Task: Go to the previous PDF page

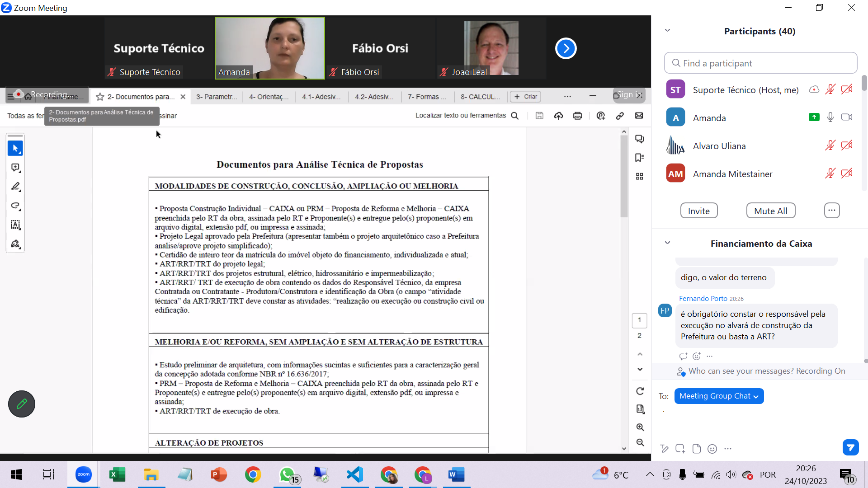Action: click(640, 354)
